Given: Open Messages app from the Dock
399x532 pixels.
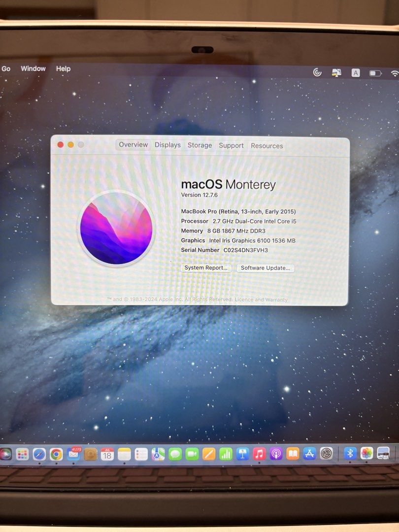Looking at the screenshot, I should (175, 454).
